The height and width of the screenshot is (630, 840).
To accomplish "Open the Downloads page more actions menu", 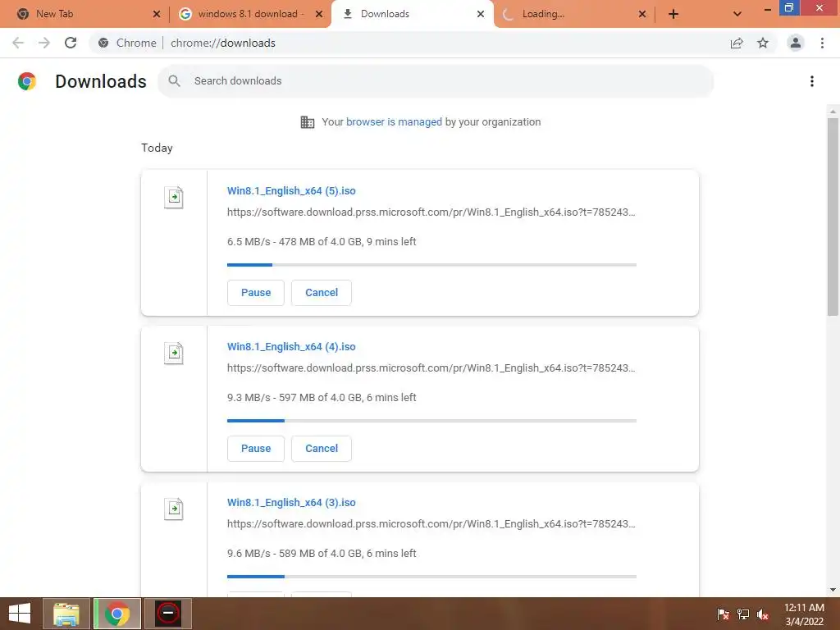I will point(812,81).
